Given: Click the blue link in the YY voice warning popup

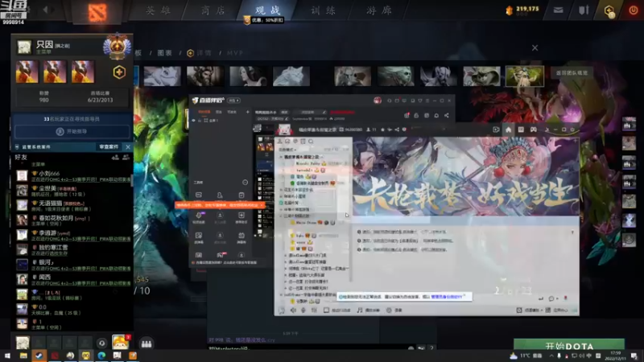Looking at the screenshot, I should [x=447, y=296].
